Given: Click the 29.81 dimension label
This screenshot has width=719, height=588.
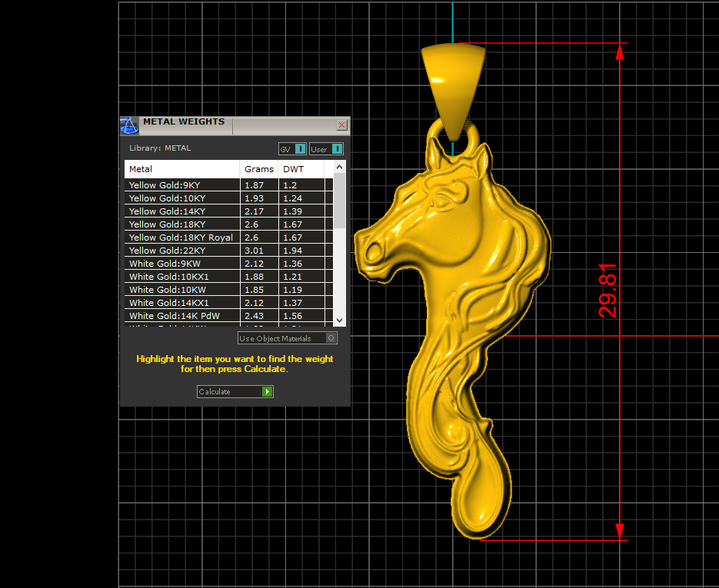Looking at the screenshot, I should (x=608, y=291).
